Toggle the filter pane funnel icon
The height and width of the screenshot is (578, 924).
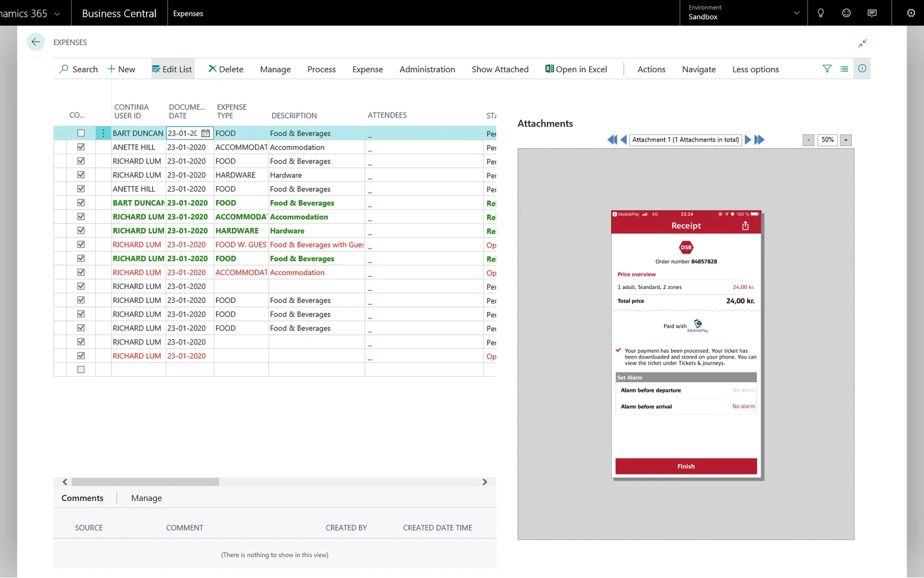click(827, 69)
